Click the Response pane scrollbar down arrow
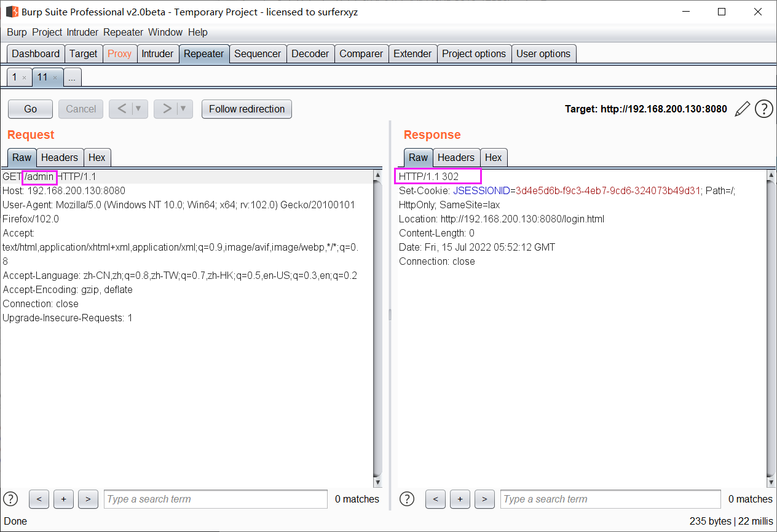The height and width of the screenshot is (532, 777). click(771, 483)
